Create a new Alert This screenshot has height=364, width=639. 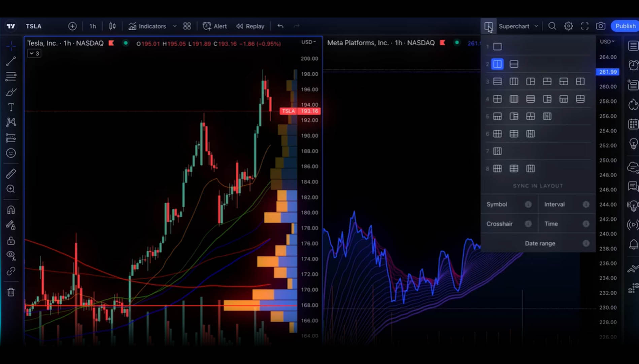pos(215,26)
